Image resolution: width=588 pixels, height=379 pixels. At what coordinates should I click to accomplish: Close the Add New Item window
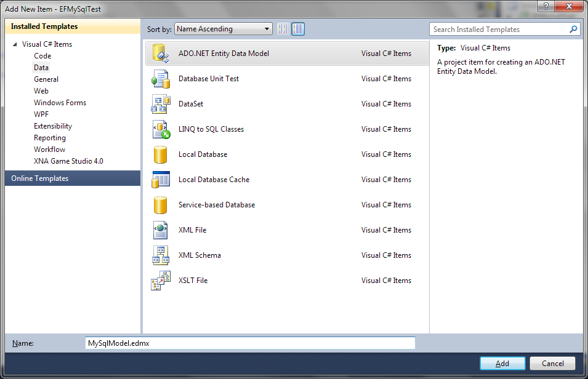[569, 6]
